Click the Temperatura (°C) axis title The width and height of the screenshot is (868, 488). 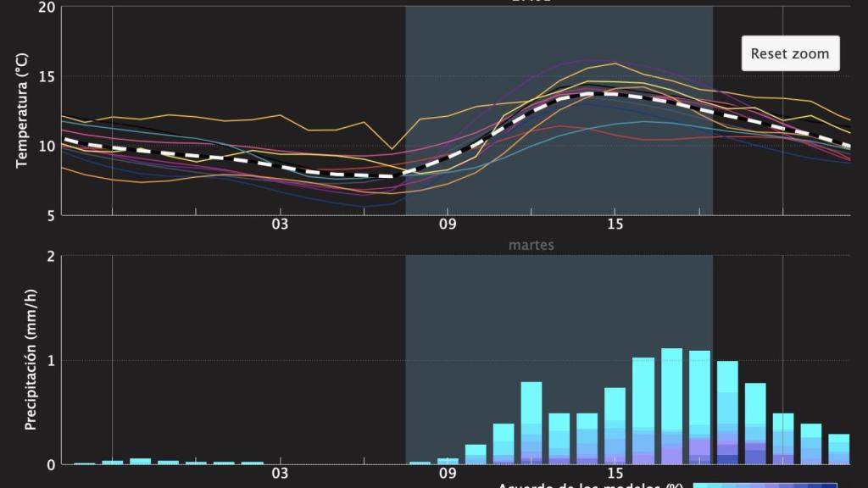pos(23,110)
